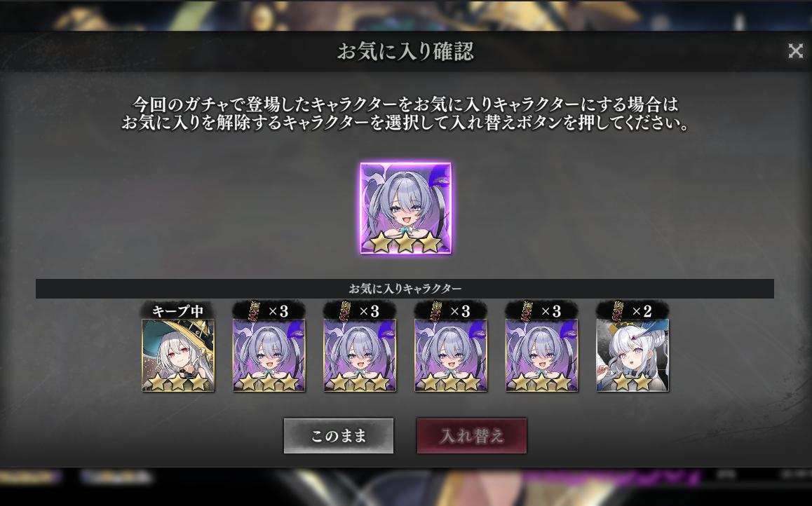
Task: Select the fourth purple-haired ×3 favorite character
Action: 541,355
